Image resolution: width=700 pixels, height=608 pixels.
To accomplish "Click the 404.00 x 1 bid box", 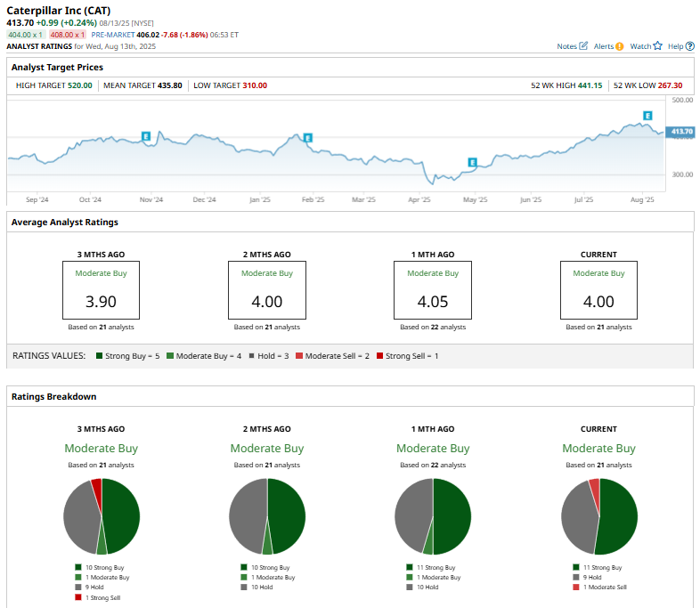I will pos(26,35).
